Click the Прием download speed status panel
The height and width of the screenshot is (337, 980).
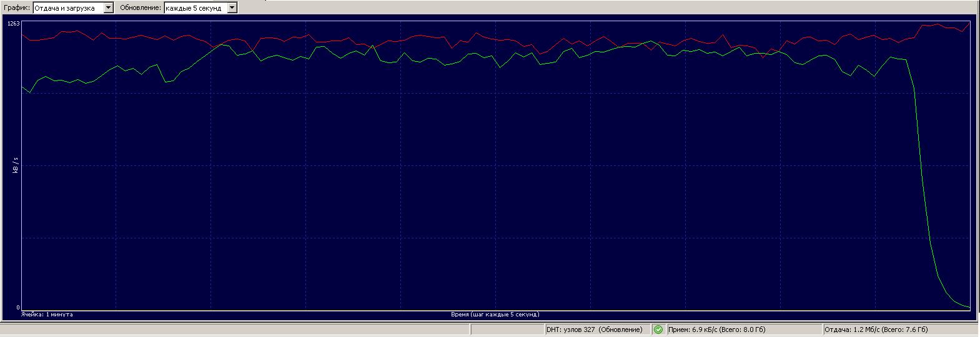coord(716,330)
